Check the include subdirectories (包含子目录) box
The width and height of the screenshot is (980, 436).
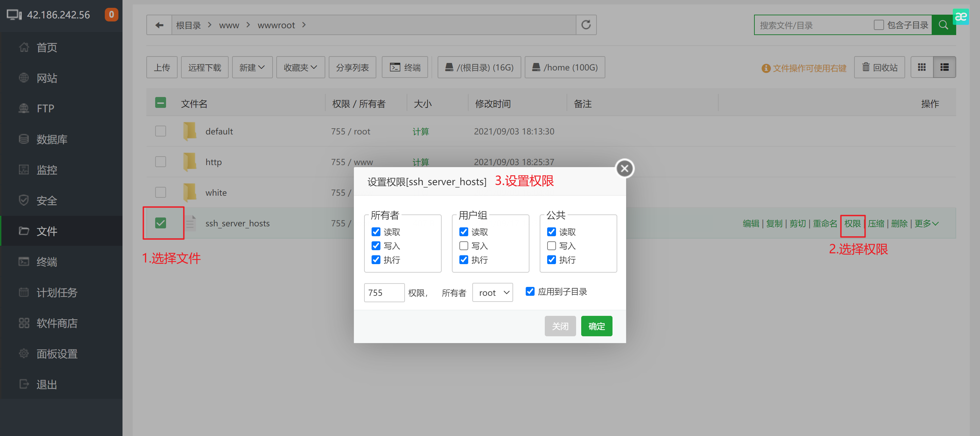tap(878, 25)
